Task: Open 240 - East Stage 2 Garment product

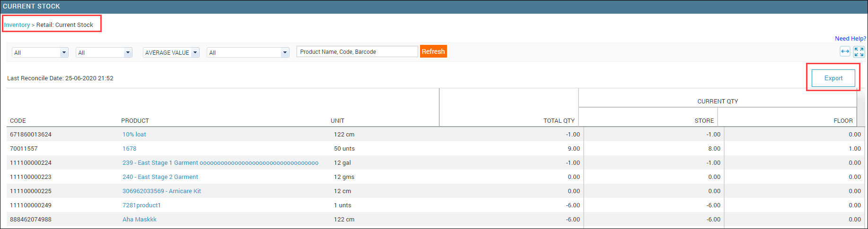Action: click(160, 177)
